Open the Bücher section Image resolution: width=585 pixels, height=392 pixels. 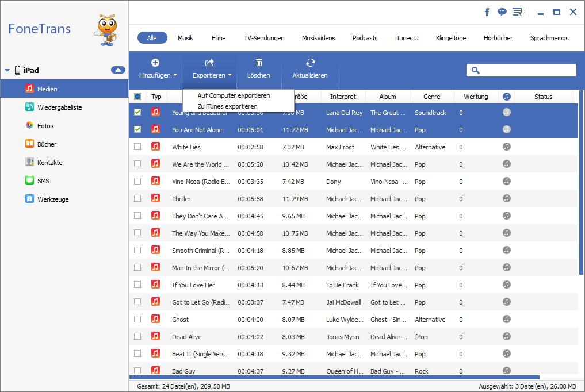coord(47,144)
